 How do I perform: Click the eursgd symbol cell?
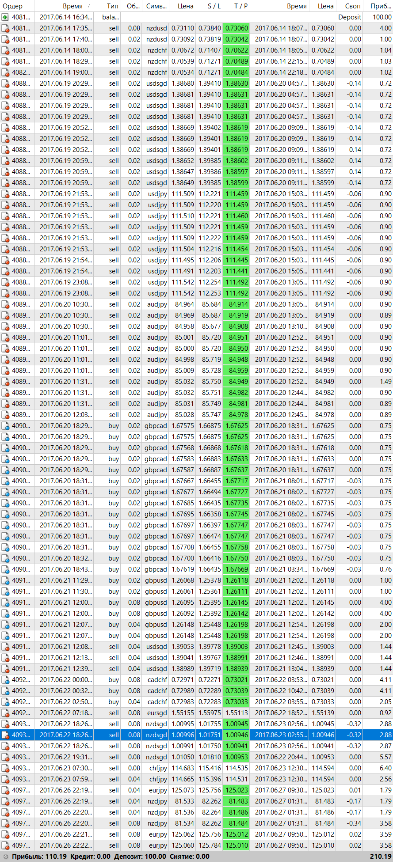tap(156, 713)
